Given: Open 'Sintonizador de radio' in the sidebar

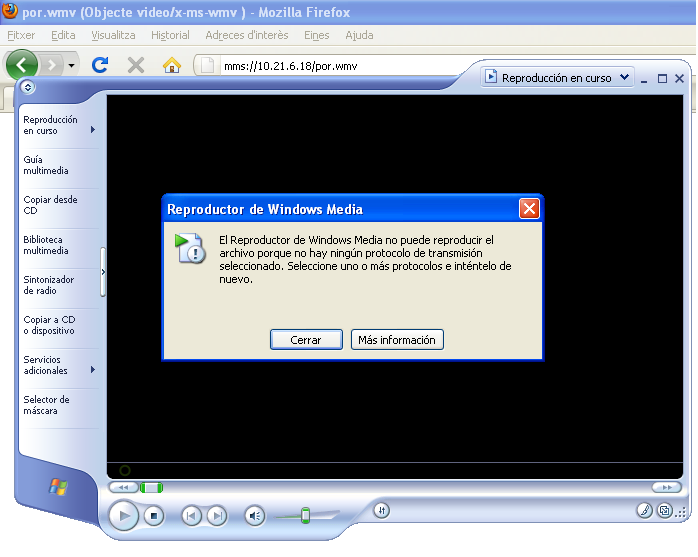Looking at the screenshot, I should pyautogui.click(x=49, y=285).
